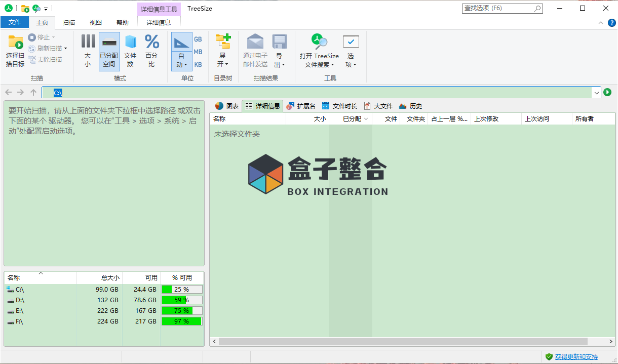This screenshot has height=364, width=618.
Task: Click the blue help question mark icon
Action: click(612, 23)
